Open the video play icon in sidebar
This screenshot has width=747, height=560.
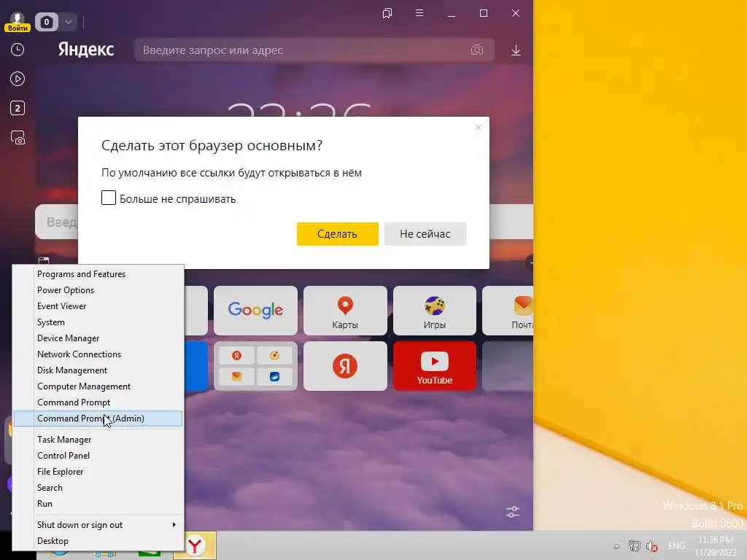[x=18, y=79]
